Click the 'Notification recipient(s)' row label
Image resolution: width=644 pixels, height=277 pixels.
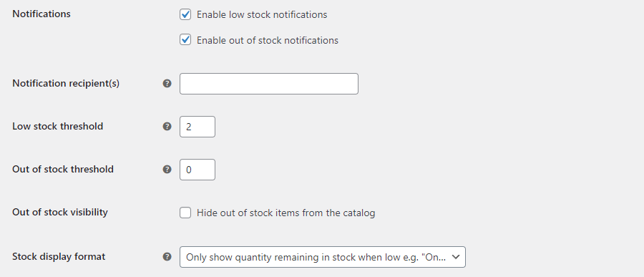tap(66, 84)
